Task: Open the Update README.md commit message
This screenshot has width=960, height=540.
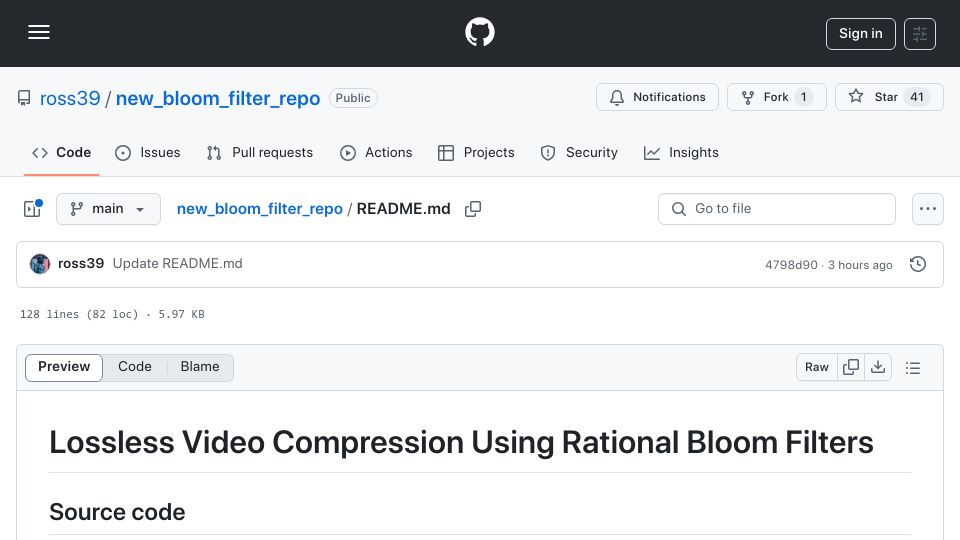Action: (178, 263)
